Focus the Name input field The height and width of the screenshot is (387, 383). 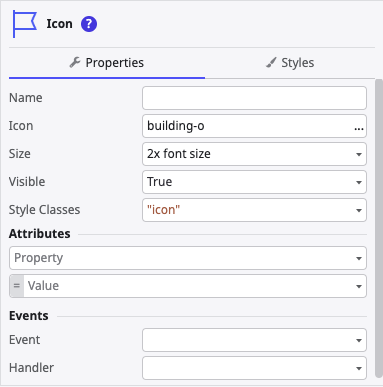(x=254, y=98)
